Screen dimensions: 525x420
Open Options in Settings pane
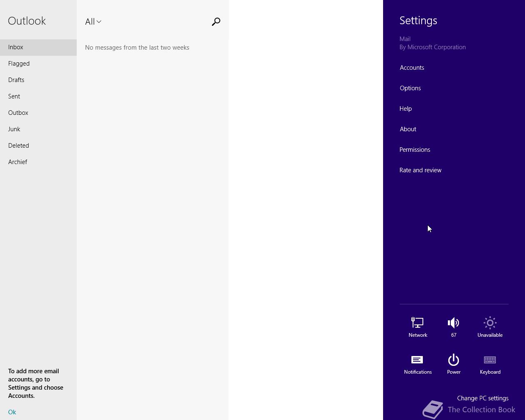pos(410,88)
